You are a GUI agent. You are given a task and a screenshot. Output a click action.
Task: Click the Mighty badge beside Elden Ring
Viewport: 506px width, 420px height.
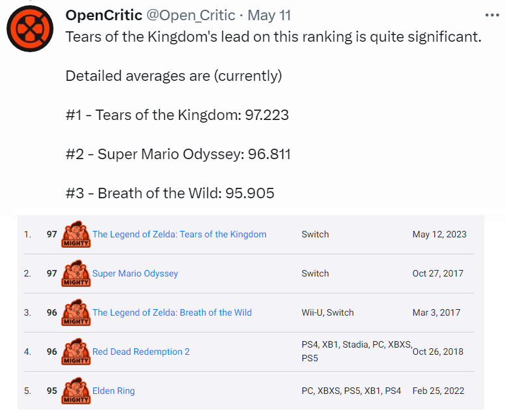76,391
